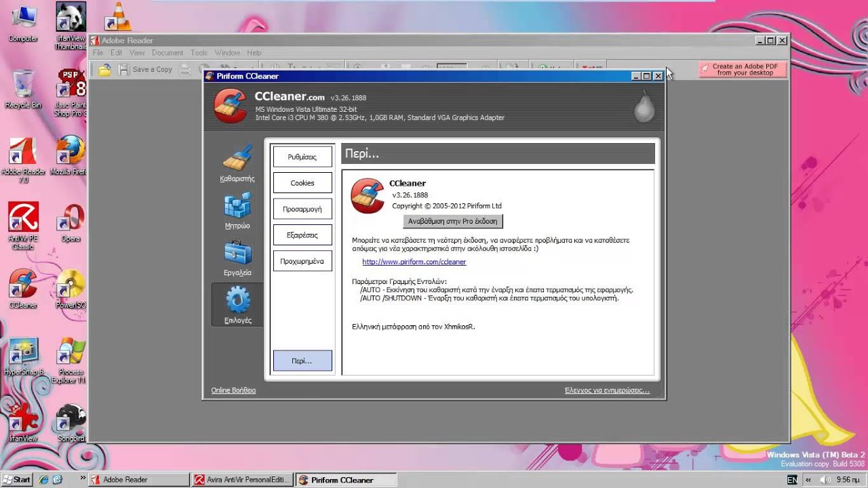Open the Καθαριστής cleaner section in CCleaner
The width and height of the screenshot is (868, 488).
[x=237, y=163]
